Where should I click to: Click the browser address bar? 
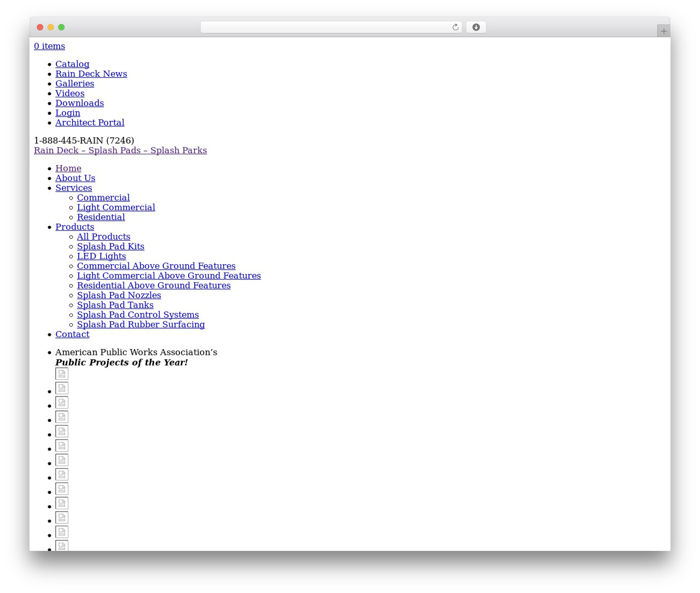[331, 27]
